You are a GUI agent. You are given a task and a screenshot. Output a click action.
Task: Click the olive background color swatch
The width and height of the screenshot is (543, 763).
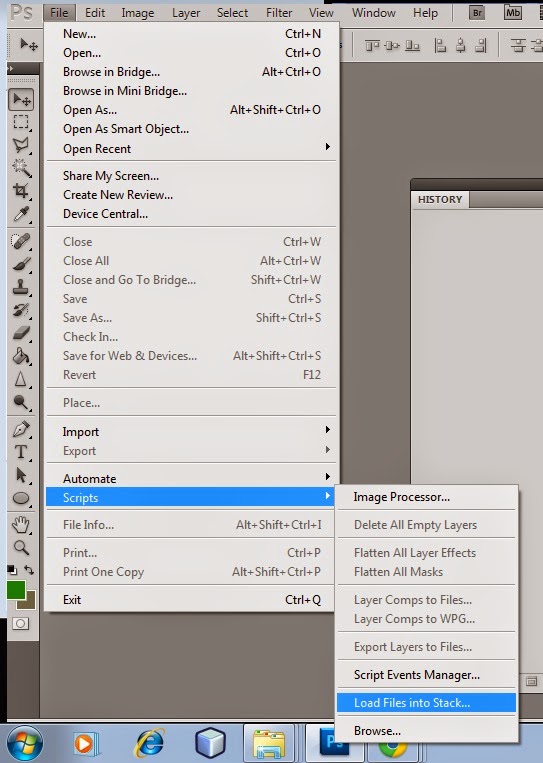tap(30, 602)
